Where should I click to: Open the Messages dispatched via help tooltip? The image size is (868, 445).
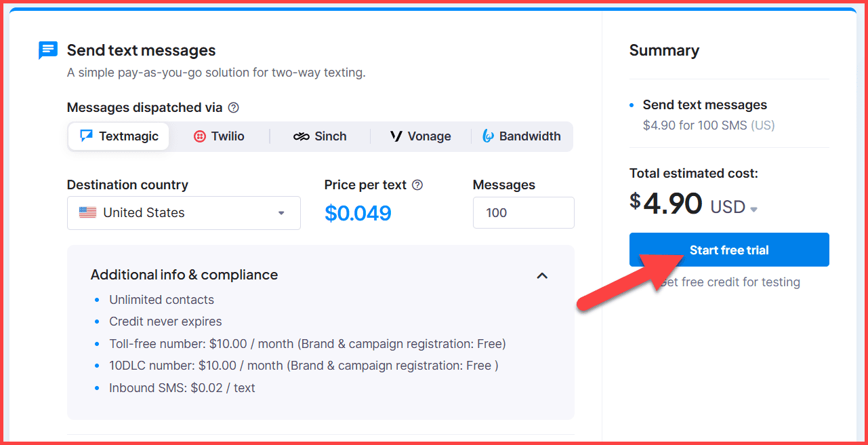(233, 107)
